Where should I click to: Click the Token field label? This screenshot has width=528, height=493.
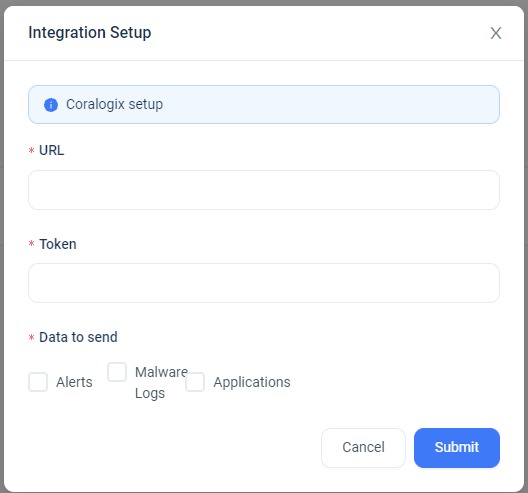click(x=58, y=244)
